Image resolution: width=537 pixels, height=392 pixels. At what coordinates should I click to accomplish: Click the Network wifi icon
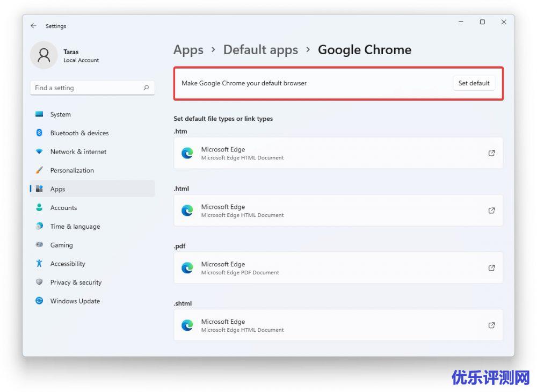click(39, 151)
